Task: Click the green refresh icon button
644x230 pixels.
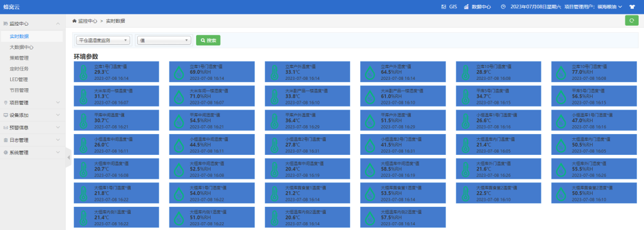Action: tap(631, 20)
